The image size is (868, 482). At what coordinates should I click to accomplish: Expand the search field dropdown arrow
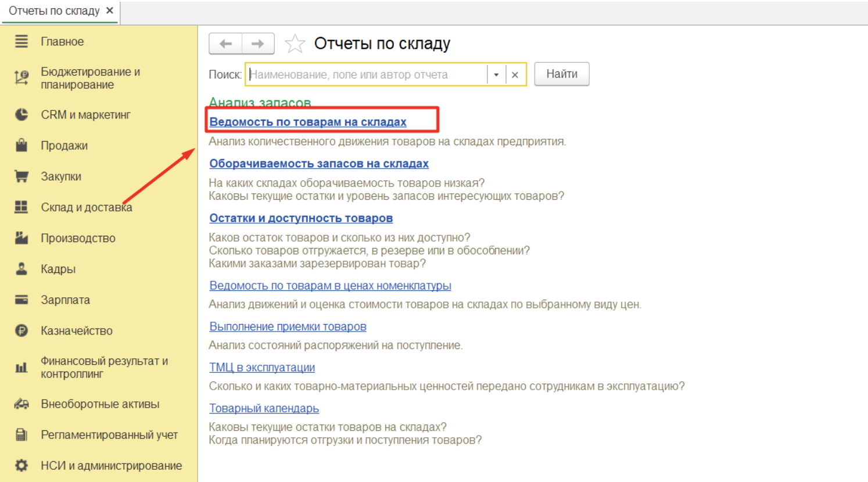pyautogui.click(x=496, y=74)
